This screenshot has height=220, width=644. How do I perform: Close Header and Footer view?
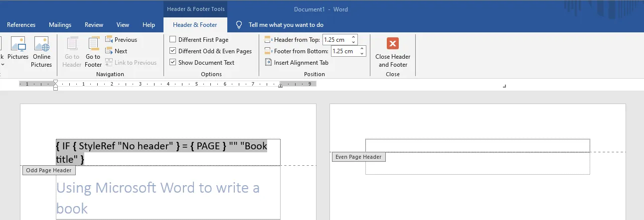pos(393,52)
